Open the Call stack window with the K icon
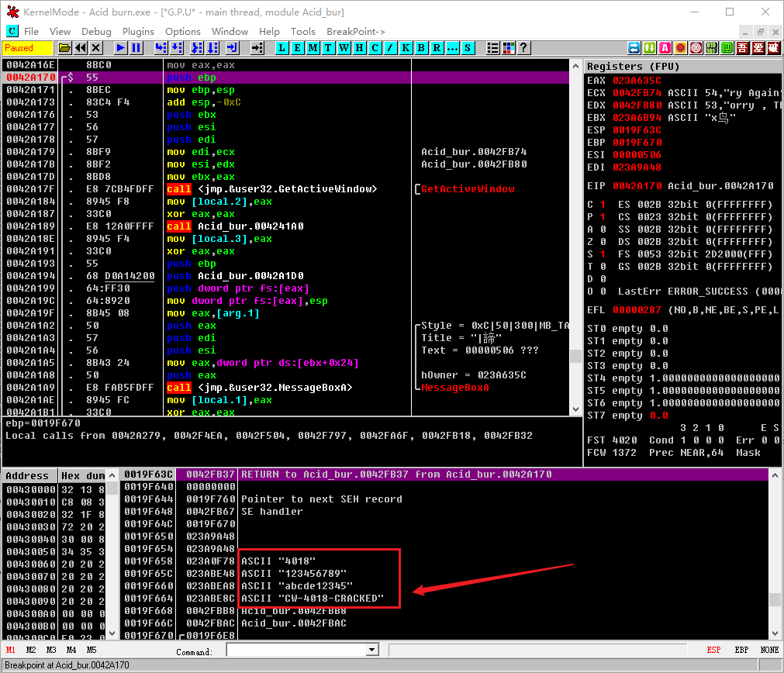 pos(406,47)
